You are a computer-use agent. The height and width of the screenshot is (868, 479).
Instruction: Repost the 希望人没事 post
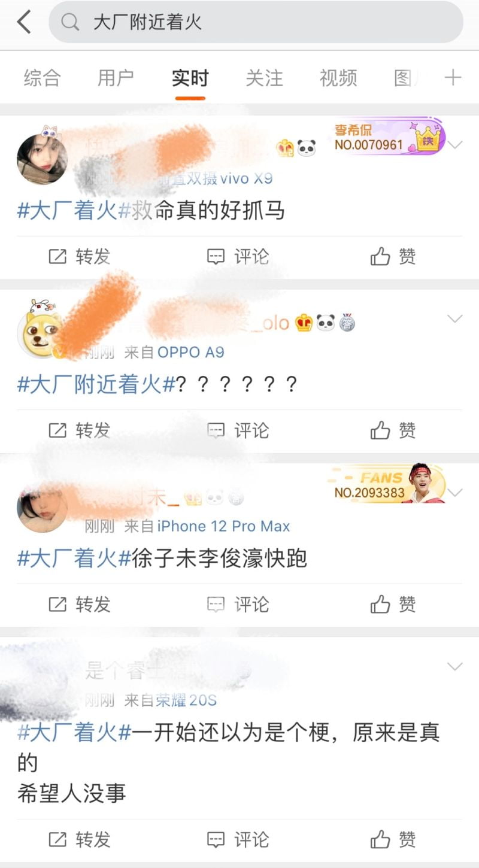[80, 840]
